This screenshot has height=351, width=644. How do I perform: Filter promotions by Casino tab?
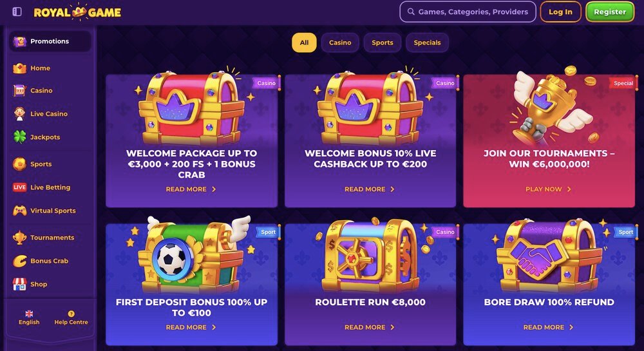coord(340,43)
